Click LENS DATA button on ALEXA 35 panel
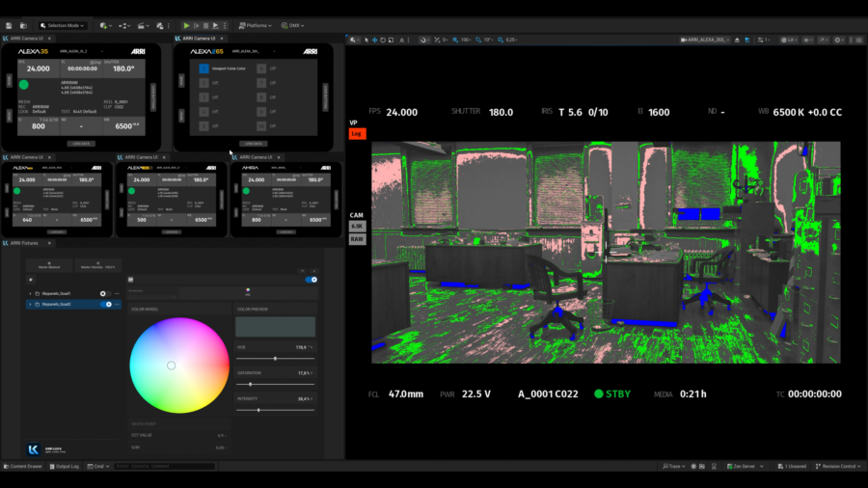 [x=81, y=144]
